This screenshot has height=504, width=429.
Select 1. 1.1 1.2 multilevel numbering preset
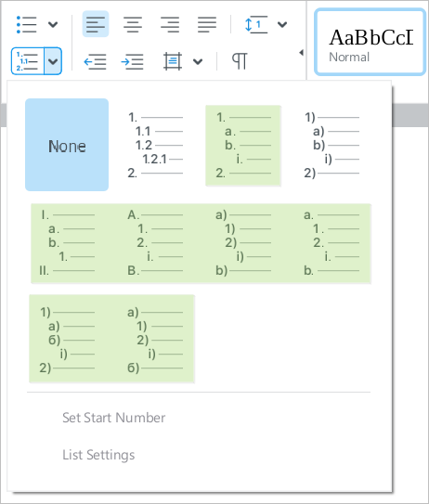(155, 146)
